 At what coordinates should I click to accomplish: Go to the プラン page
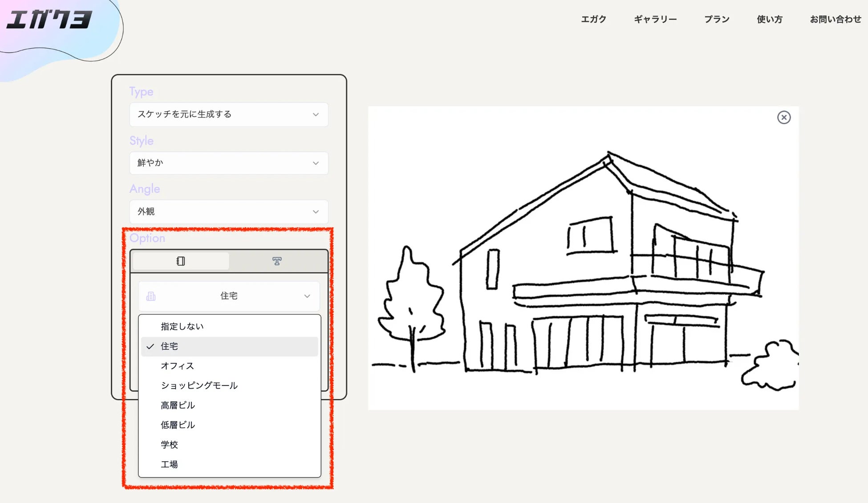[x=717, y=19]
